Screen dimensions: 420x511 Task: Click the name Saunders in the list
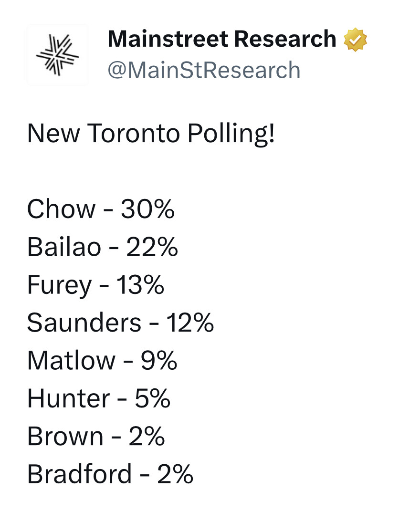click(x=84, y=323)
